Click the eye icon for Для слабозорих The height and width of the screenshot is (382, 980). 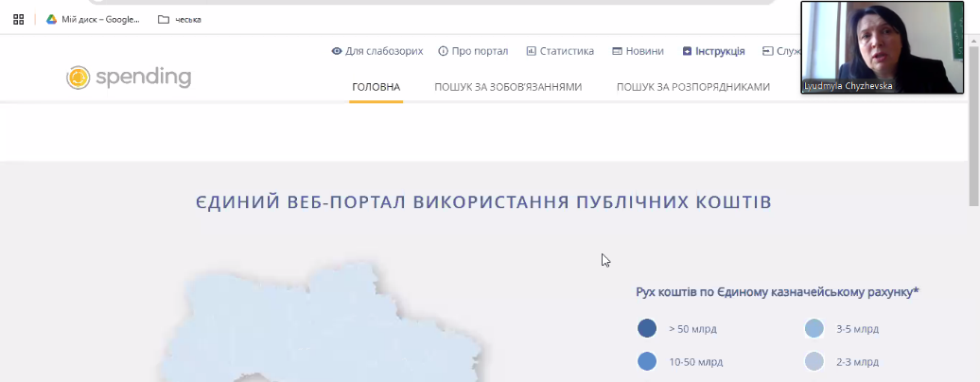tap(337, 51)
